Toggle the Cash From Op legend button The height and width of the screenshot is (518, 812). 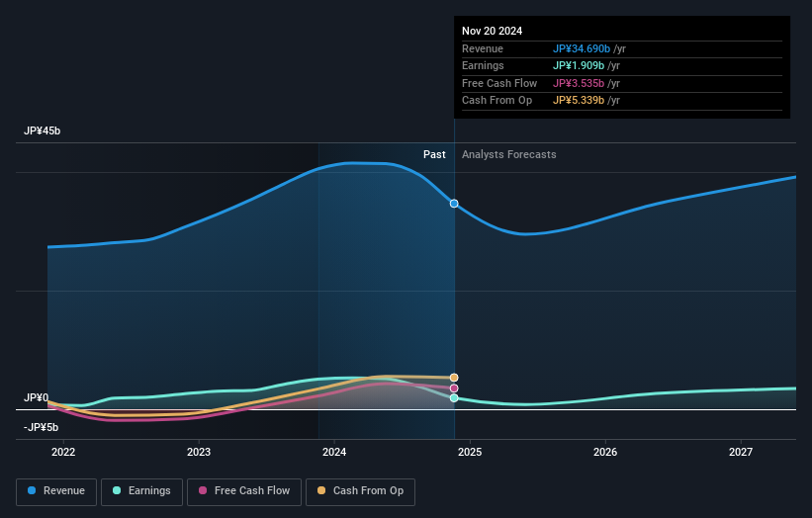[x=360, y=491]
